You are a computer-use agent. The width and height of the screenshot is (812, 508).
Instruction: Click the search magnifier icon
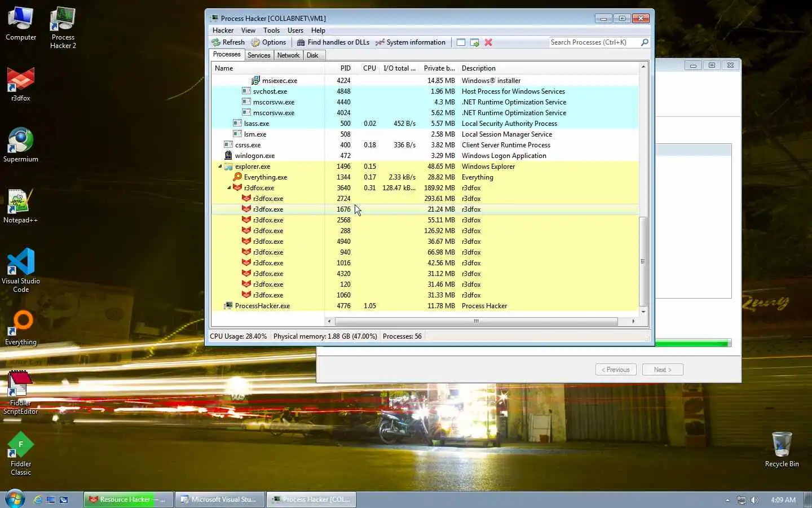pos(645,42)
